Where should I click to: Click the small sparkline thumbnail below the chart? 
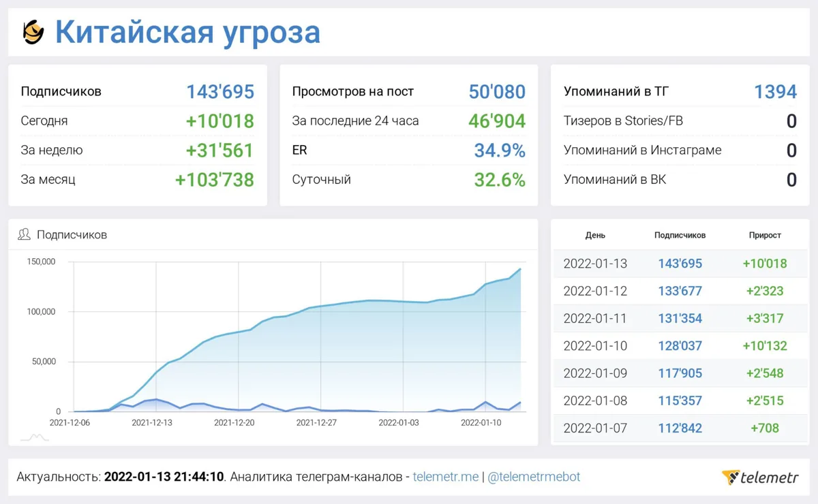[x=35, y=437]
